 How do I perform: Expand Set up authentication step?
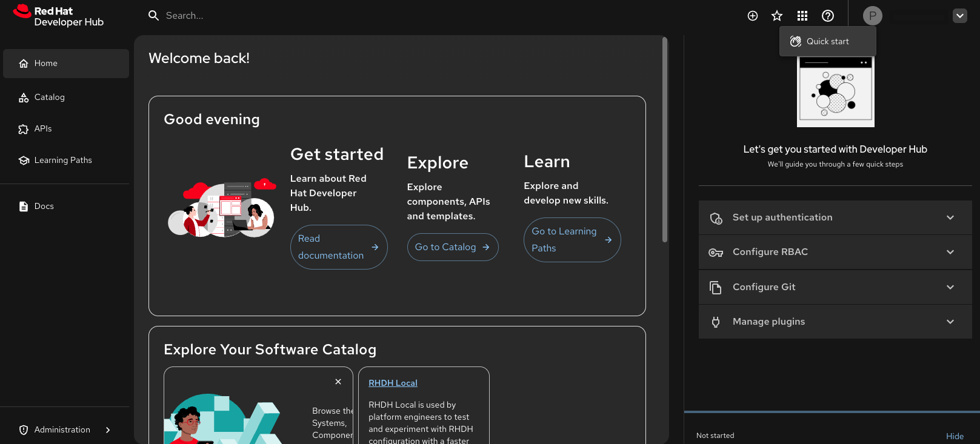click(835, 217)
